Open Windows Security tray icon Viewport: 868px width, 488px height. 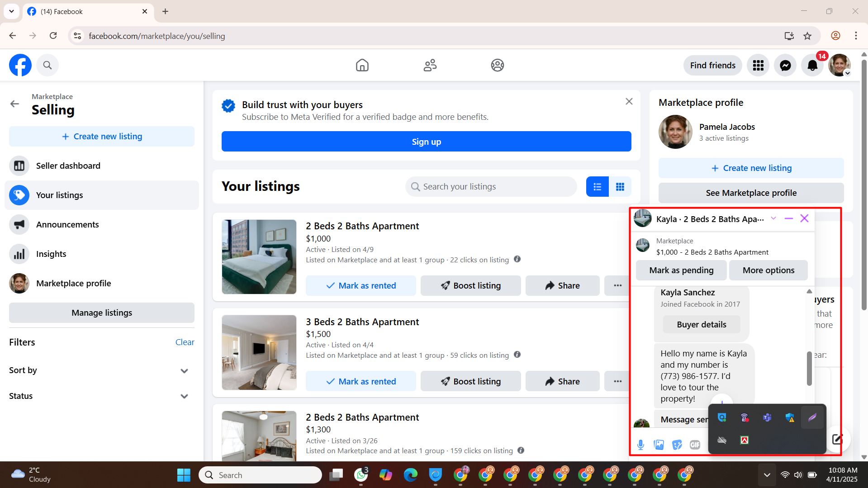click(x=790, y=417)
